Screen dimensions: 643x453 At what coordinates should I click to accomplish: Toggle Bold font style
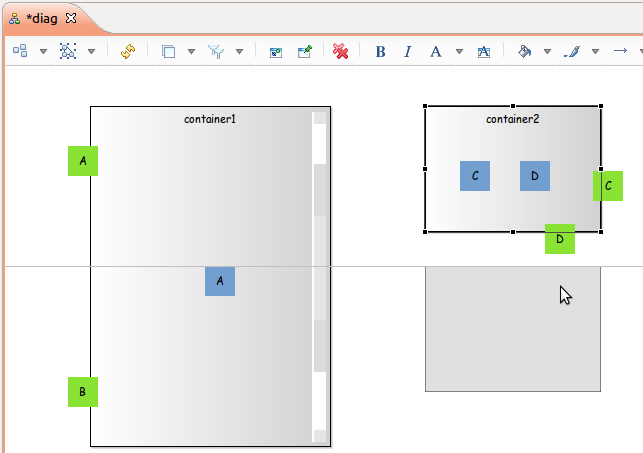click(x=380, y=51)
